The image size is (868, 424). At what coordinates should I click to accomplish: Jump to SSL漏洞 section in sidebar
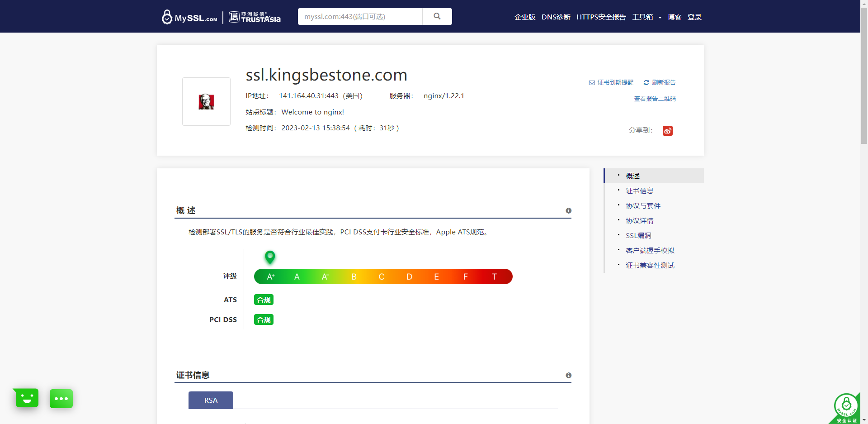pos(638,236)
